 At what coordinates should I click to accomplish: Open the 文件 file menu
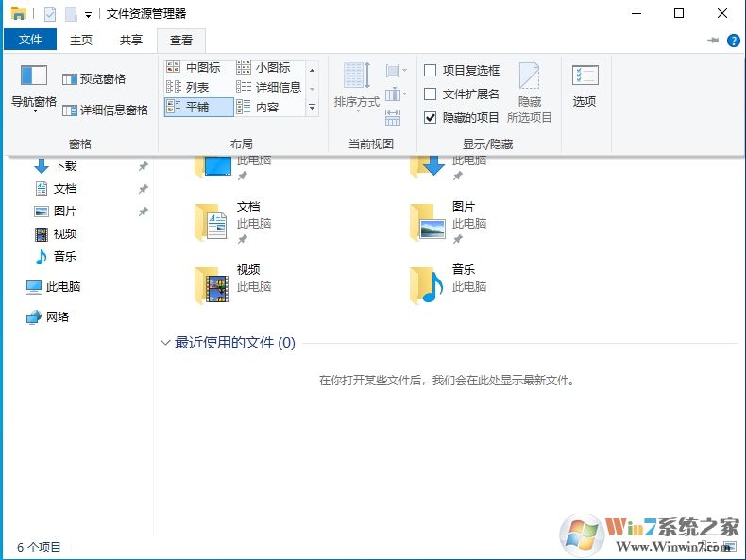pos(30,40)
